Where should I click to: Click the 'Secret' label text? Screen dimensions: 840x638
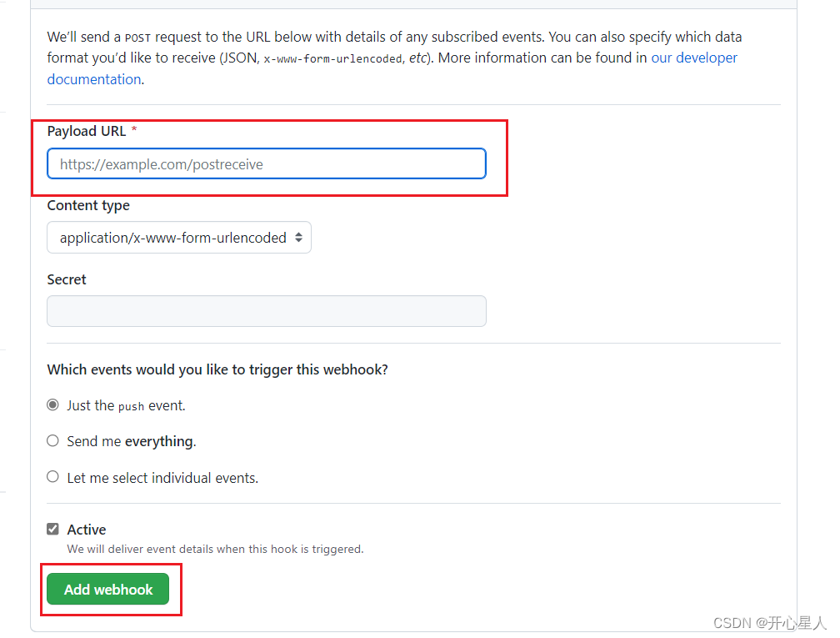coord(67,280)
